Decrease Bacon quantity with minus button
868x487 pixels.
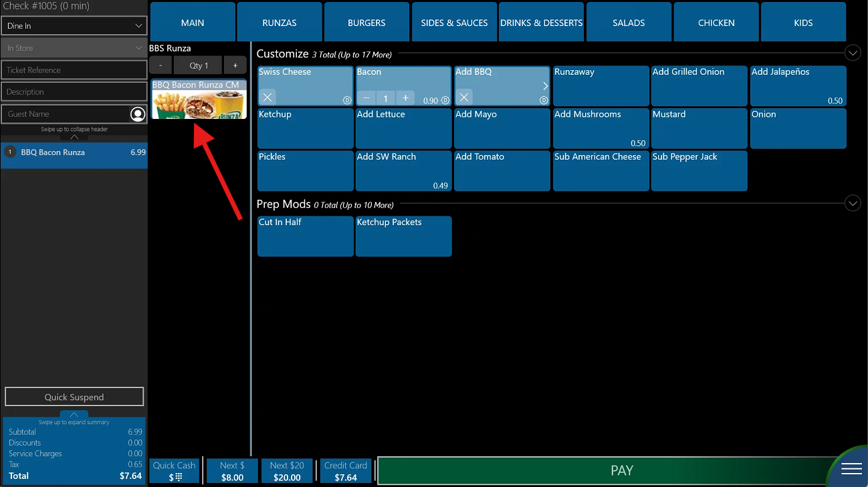point(366,98)
